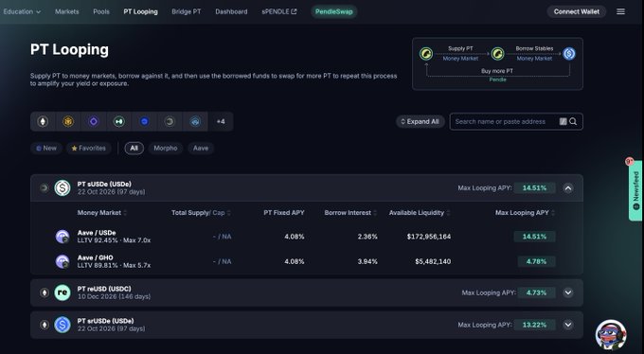
Task: Click the $5,482,140 liquidity value
Action: pyautogui.click(x=433, y=261)
